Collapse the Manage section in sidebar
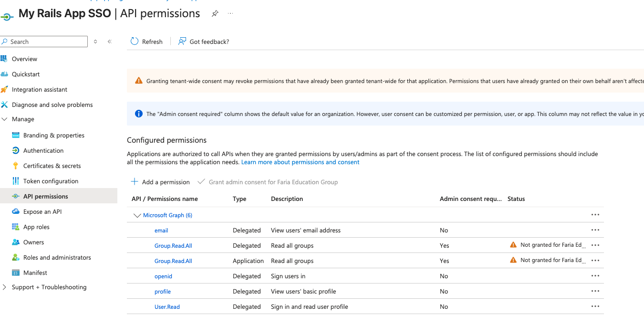 pyautogui.click(x=4, y=119)
